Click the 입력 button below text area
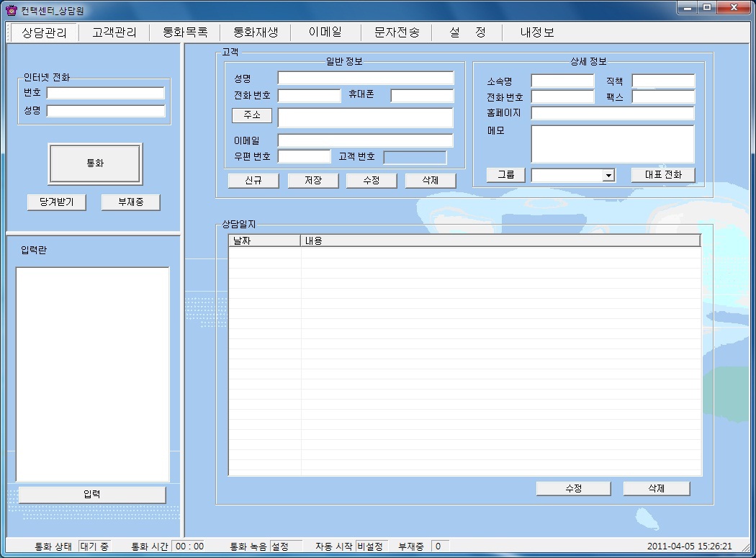This screenshot has width=756, height=558. click(92, 495)
